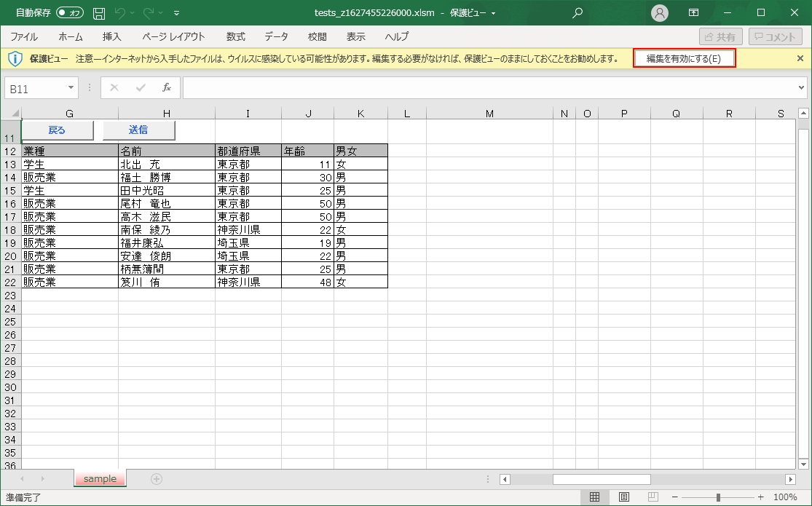Select the 都道府県 header cell

click(248, 151)
